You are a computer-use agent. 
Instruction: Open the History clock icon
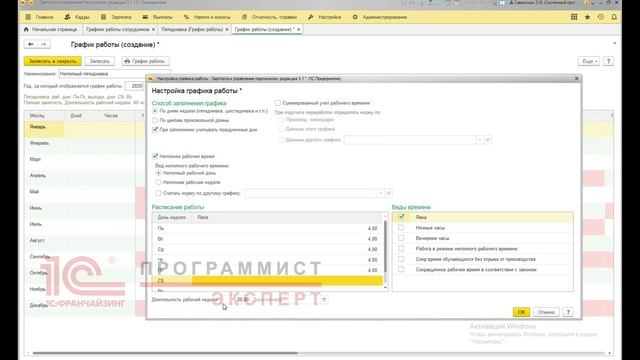(x=601, y=17)
